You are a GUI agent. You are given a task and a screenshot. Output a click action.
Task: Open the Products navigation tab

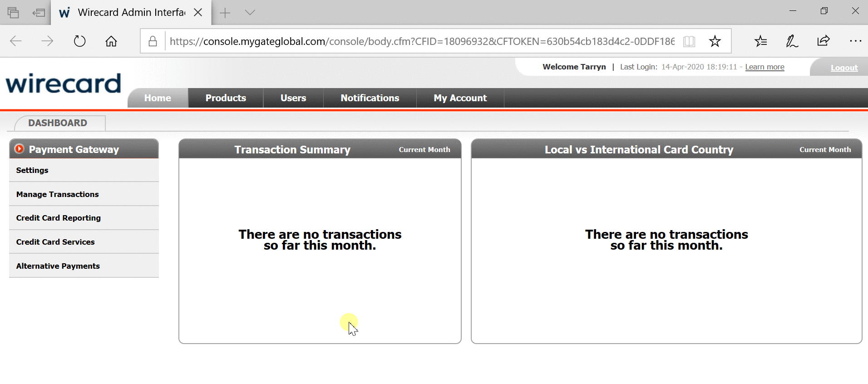tap(226, 98)
